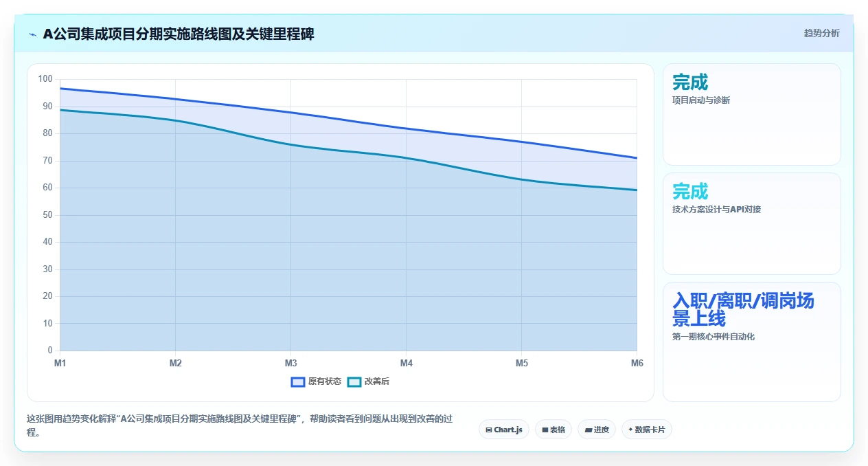Image resolution: width=868 pixels, height=466 pixels.
Task: Click the 趋势分析 label in header
Action: coord(821,33)
